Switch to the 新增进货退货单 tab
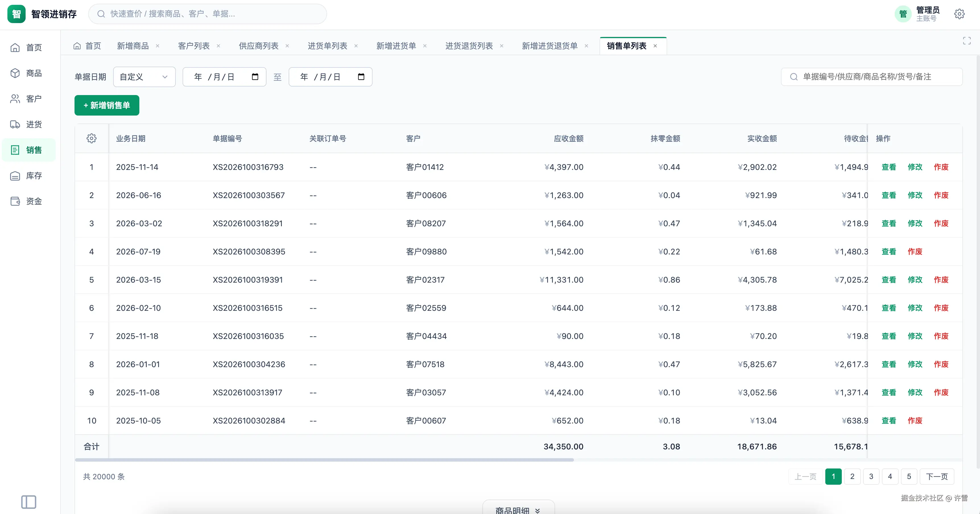The image size is (980, 514). [x=549, y=46]
